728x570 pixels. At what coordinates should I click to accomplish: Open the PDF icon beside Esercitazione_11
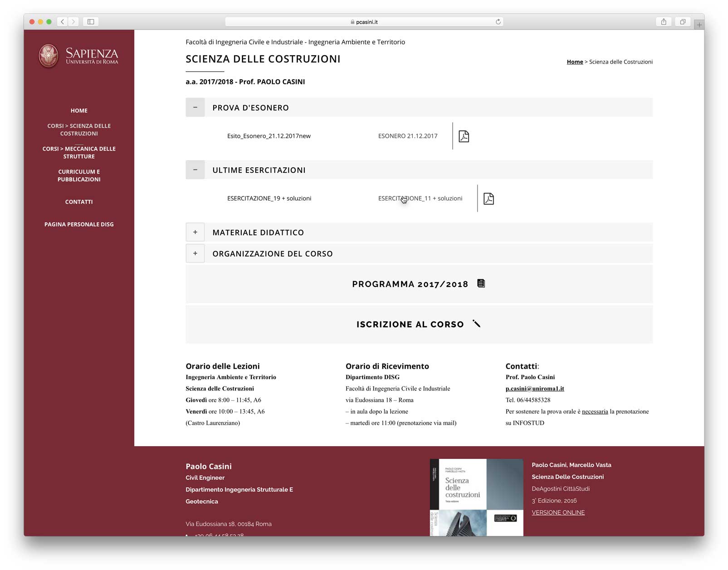(x=489, y=199)
